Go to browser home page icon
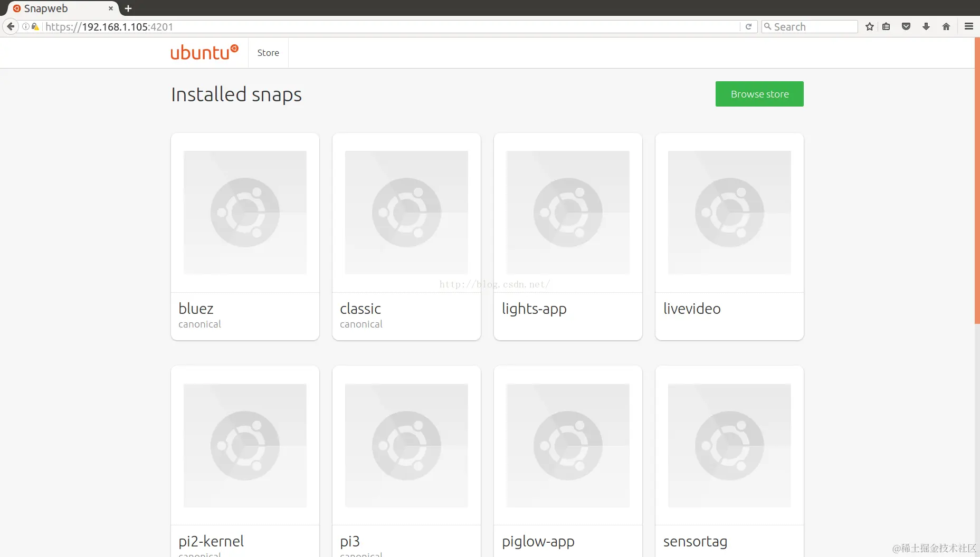The width and height of the screenshot is (980, 557). tap(946, 26)
